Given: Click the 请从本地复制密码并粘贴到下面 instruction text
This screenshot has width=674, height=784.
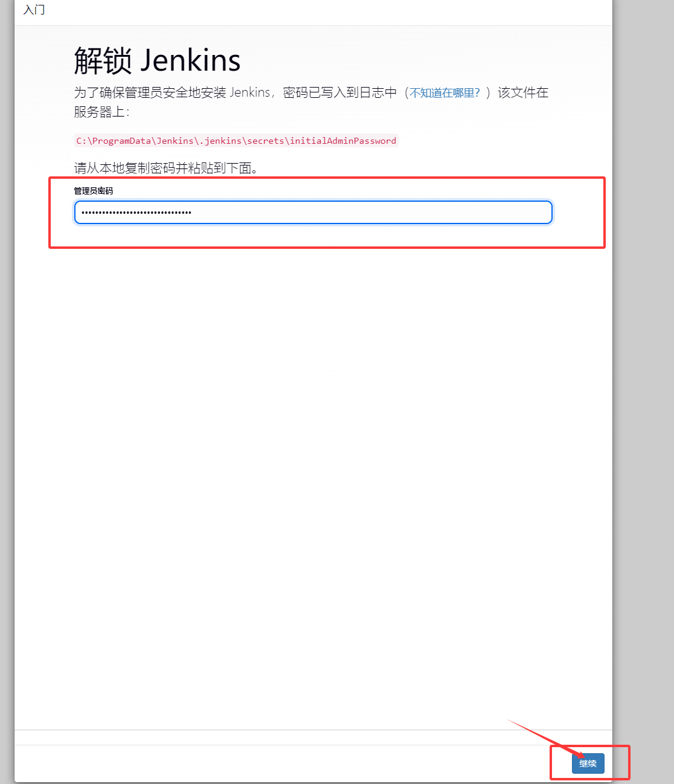Looking at the screenshot, I should (x=166, y=168).
